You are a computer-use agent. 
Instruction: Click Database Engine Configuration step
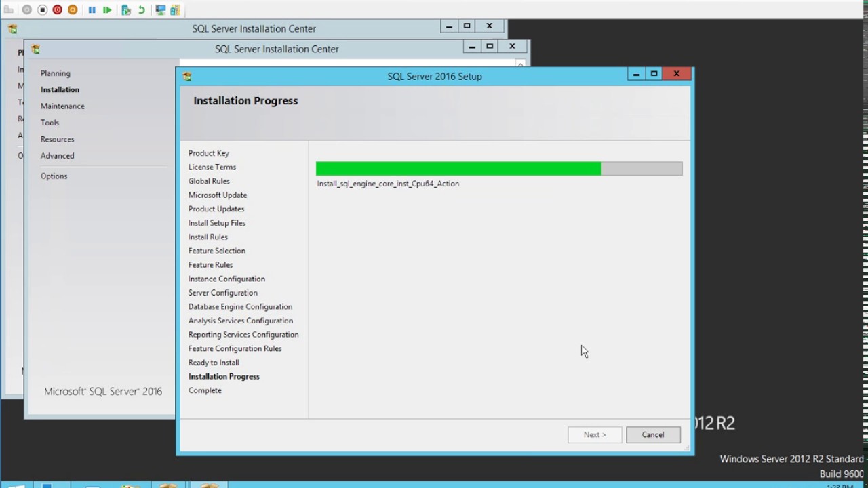(x=240, y=307)
